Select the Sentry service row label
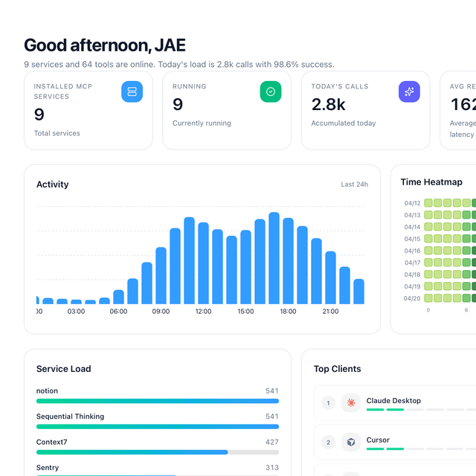The height and width of the screenshot is (476, 476). (48, 468)
